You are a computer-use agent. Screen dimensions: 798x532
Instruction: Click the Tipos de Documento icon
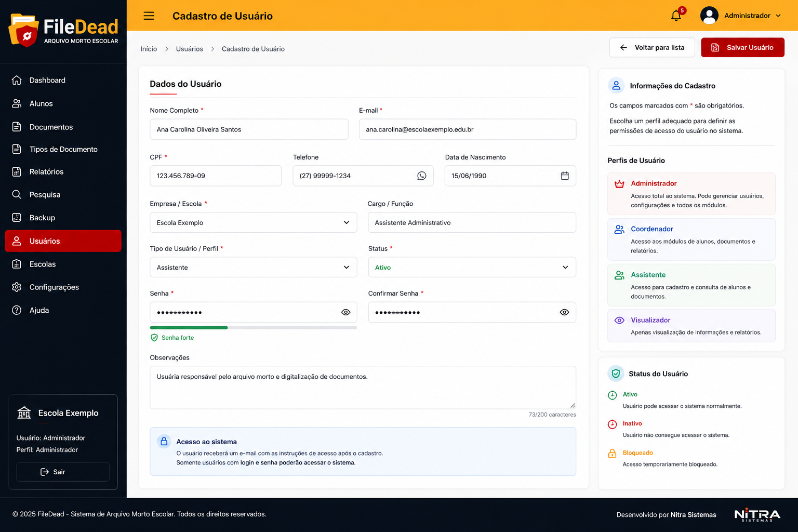pos(17,149)
